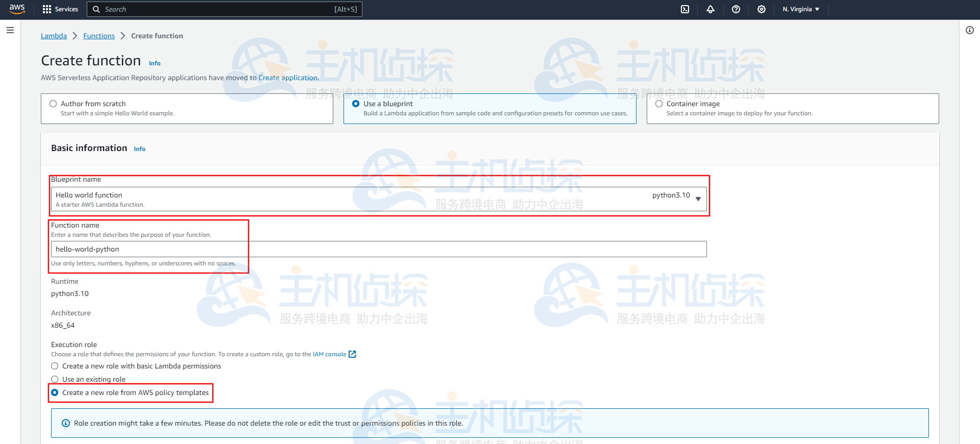The width and height of the screenshot is (980, 444).
Task: Open the help question mark icon
Action: point(736,9)
